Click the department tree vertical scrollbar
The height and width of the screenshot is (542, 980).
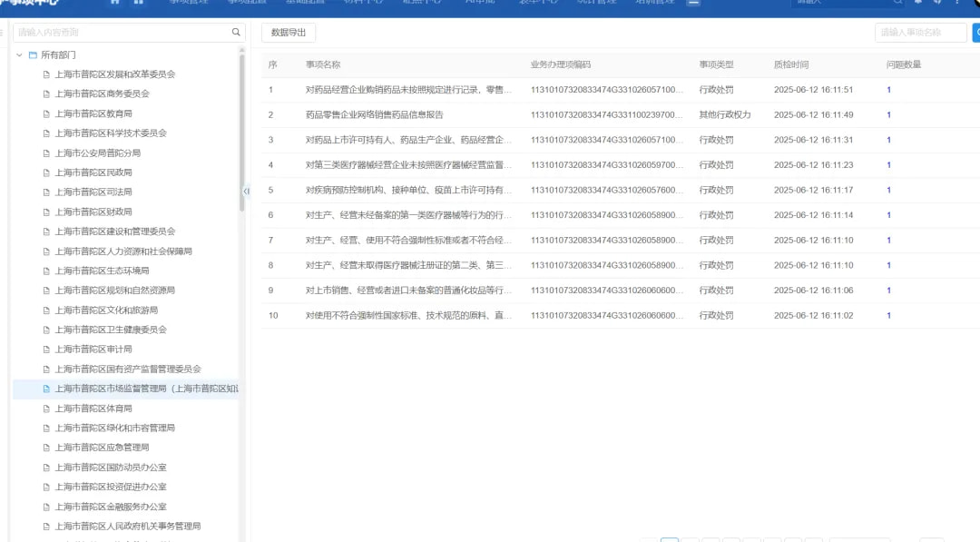[241, 136]
